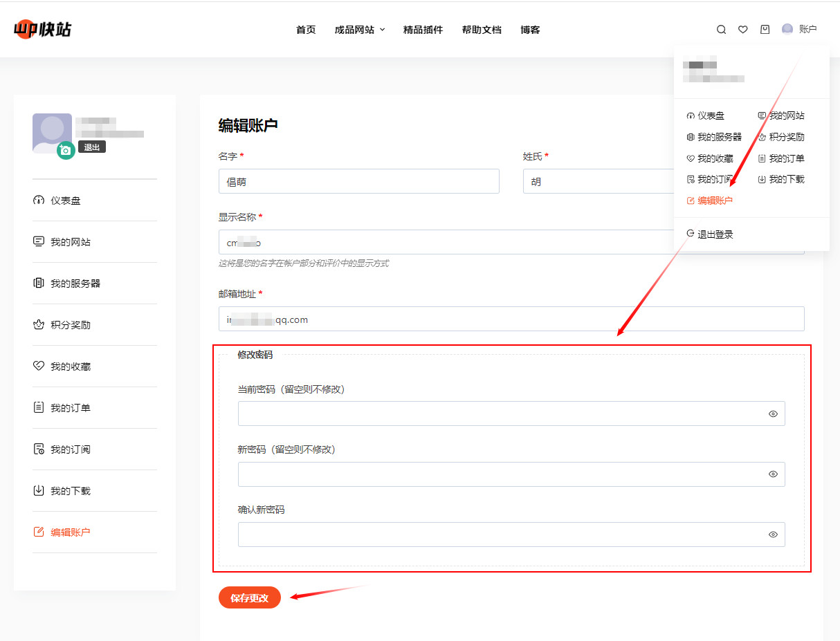Show the 当前密码 field with eye icon

point(773,414)
